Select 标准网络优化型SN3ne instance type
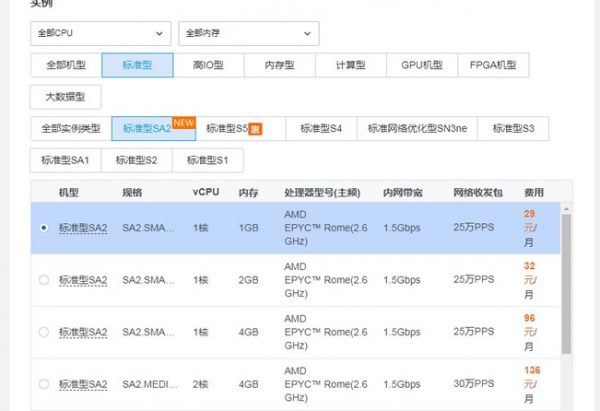Viewport: 600px width, 411px height. coord(416,129)
